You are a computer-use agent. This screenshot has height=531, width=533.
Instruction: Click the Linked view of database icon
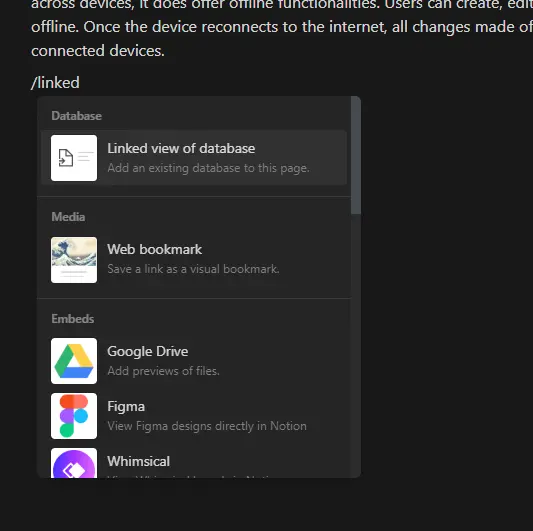tap(74, 158)
